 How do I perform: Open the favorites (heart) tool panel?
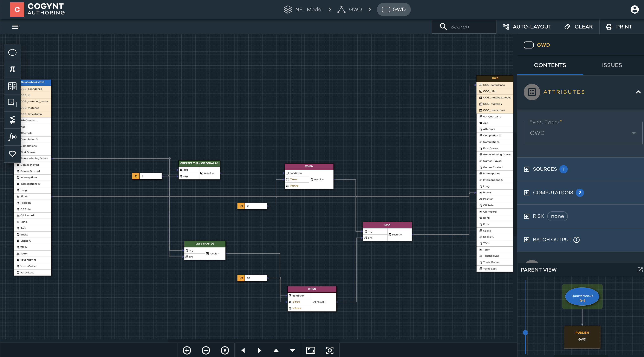coord(12,154)
